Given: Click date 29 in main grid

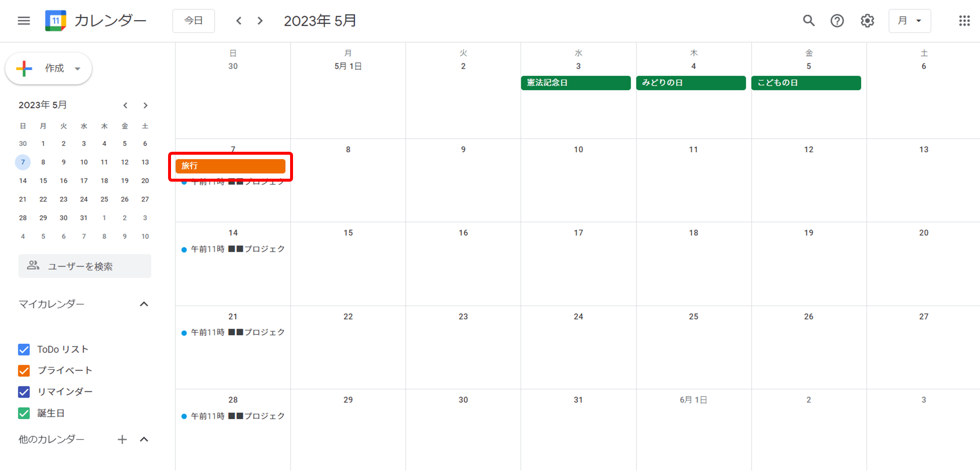Looking at the screenshot, I should point(348,400).
